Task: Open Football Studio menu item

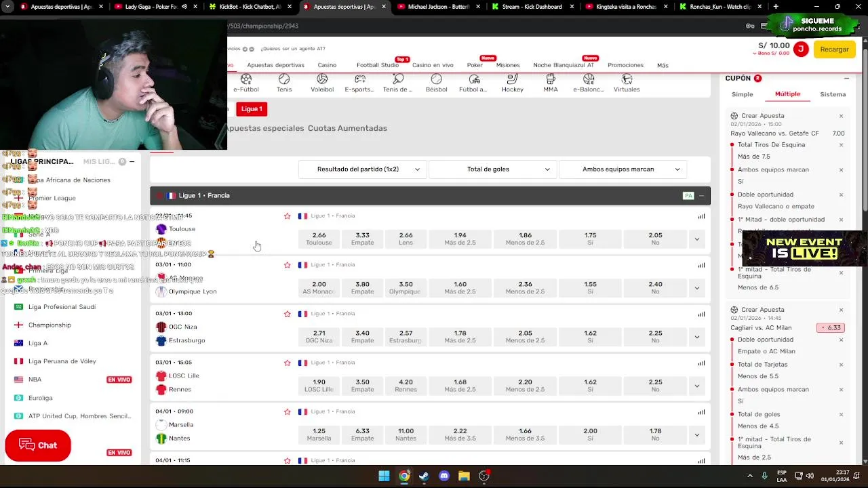Action: coord(378,65)
